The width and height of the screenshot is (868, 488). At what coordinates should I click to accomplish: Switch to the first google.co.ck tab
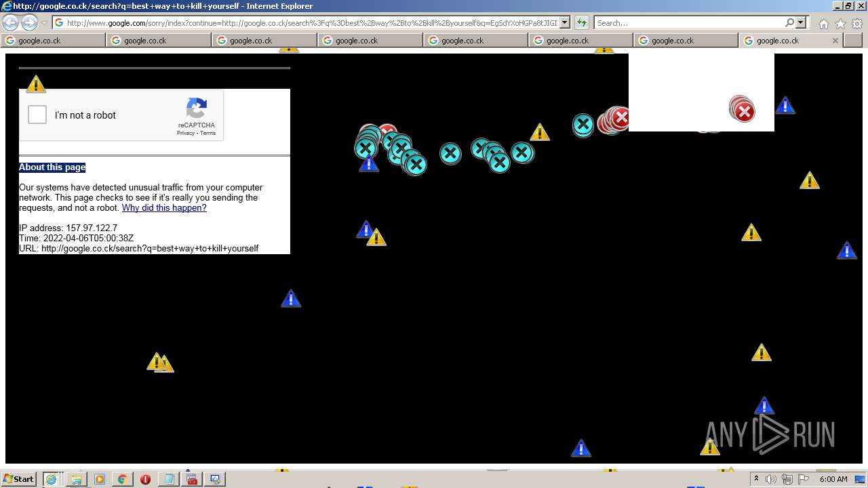(54, 41)
